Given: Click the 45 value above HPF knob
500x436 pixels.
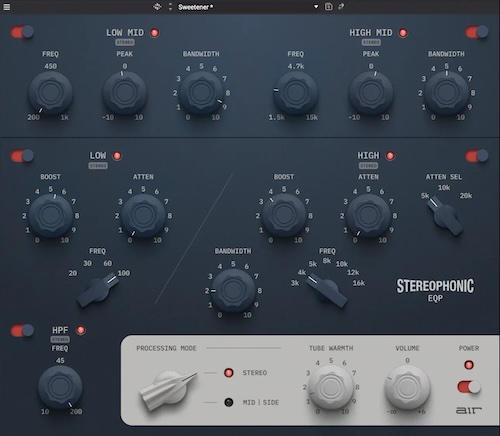Looking at the screenshot, I should (x=60, y=360).
